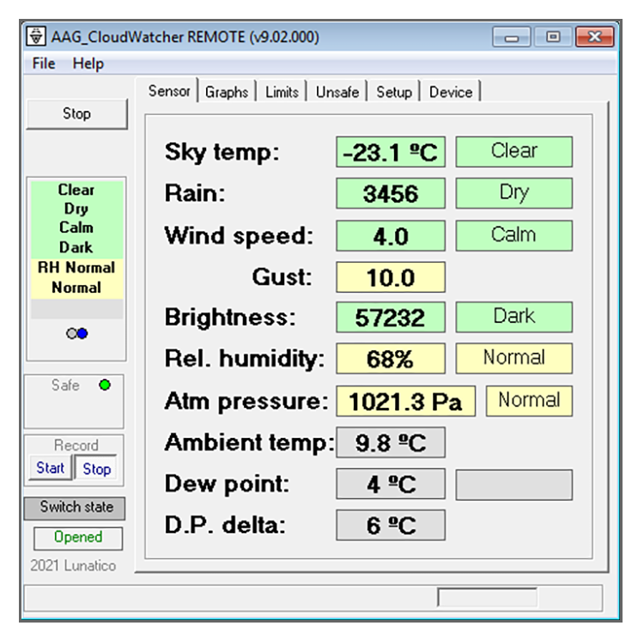Click the Atm pressure Normal indicator
This screenshot has width=644, height=644.
(529, 400)
